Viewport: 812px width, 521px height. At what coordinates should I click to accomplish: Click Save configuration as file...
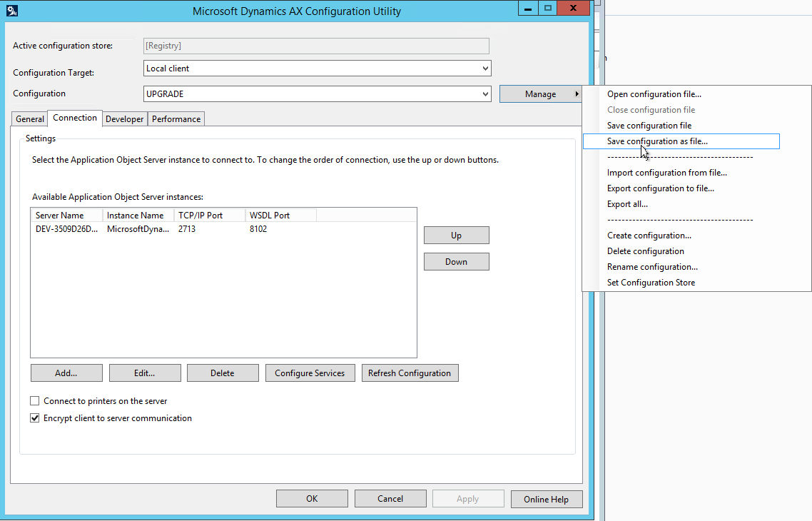681,141
